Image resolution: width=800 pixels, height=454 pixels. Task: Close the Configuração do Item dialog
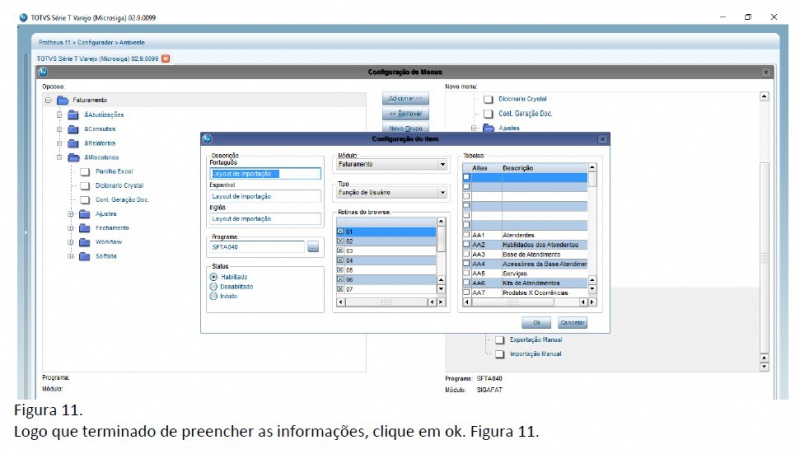coord(603,139)
